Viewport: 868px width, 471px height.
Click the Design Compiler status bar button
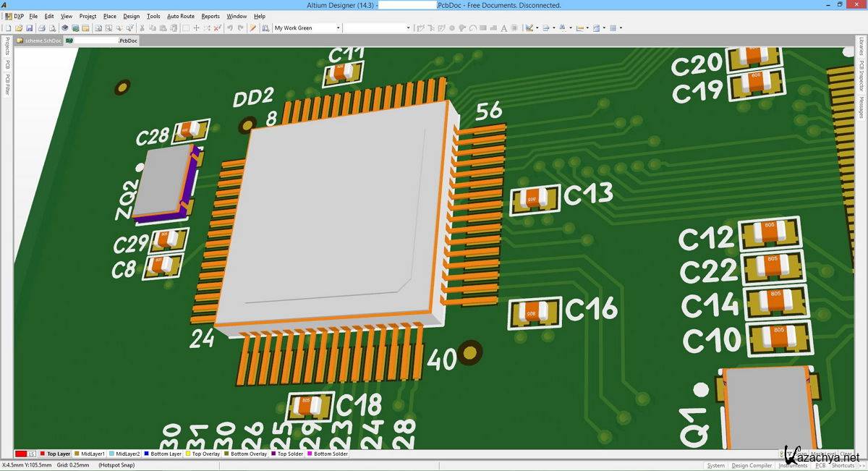752,465
